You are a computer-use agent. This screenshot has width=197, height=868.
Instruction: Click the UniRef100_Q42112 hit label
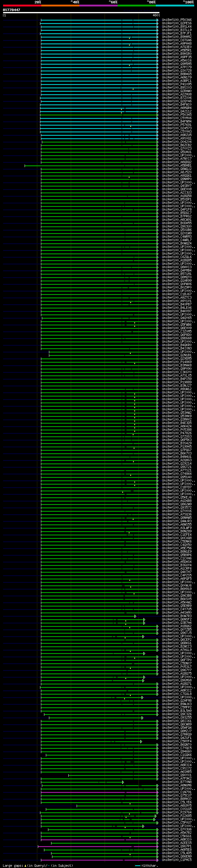176,111
